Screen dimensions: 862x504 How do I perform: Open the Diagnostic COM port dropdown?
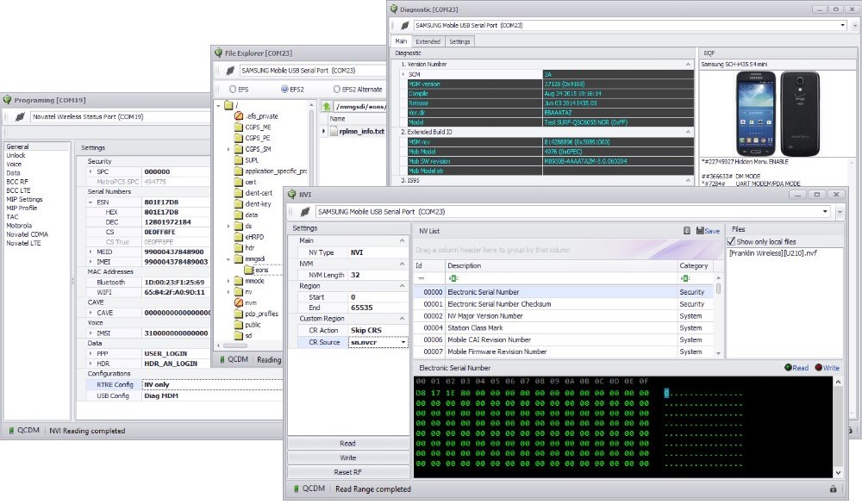[x=842, y=25]
